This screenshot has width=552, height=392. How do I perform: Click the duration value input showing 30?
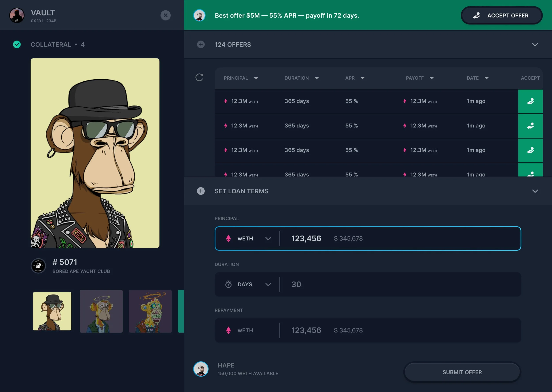(296, 284)
